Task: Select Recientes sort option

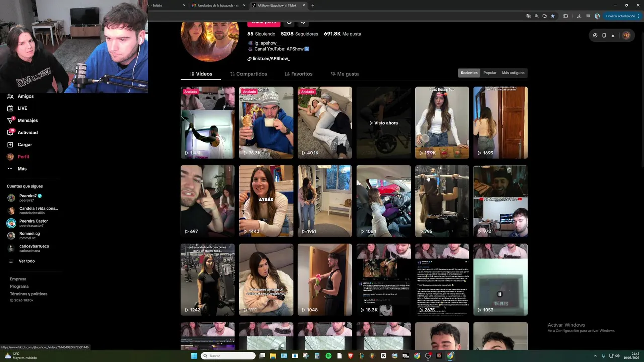Action: click(x=469, y=73)
